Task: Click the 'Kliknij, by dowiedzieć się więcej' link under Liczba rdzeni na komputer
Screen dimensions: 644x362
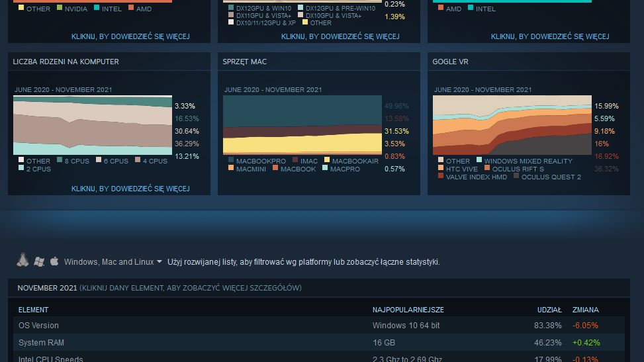Action: (130, 189)
